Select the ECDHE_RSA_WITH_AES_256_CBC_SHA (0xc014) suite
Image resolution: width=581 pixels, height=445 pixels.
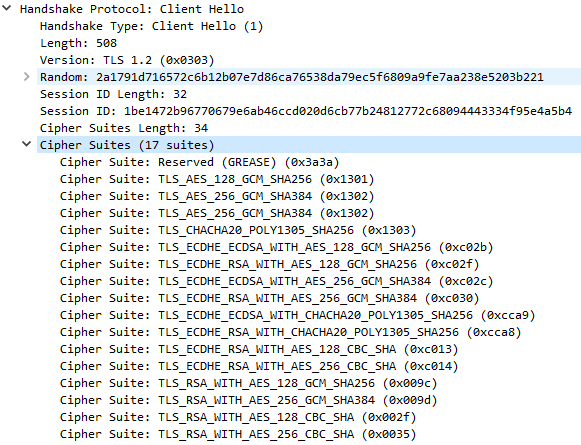point(259,366)
